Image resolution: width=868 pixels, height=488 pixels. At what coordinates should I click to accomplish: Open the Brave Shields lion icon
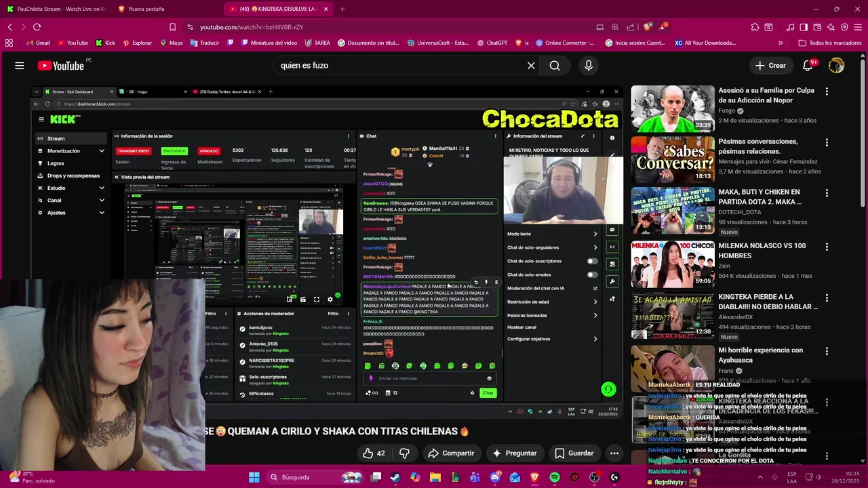648,27
